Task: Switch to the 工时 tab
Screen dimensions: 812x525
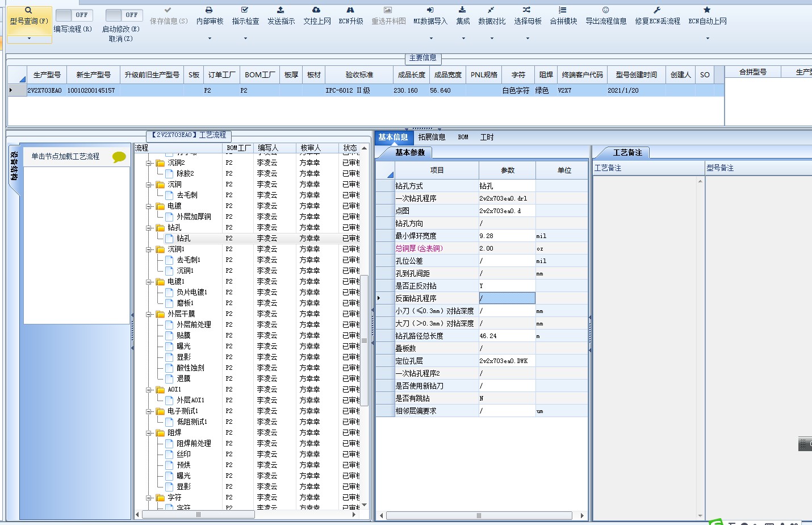Action: click(487, 137)
